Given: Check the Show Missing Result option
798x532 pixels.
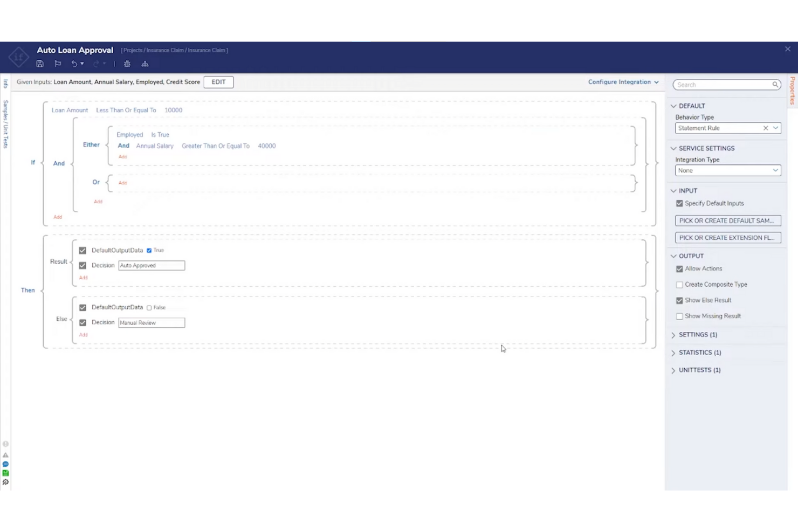Looking at the screenshot, I should [x=679, y=316].
